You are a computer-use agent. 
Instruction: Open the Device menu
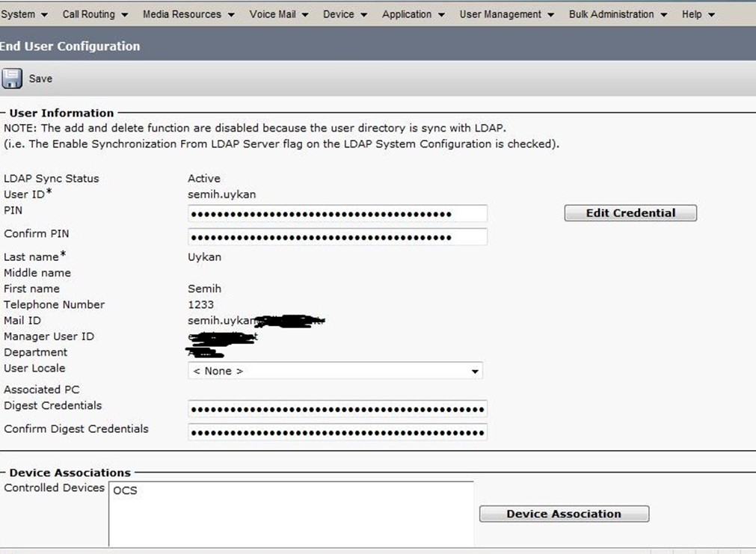tap(345, 14)
